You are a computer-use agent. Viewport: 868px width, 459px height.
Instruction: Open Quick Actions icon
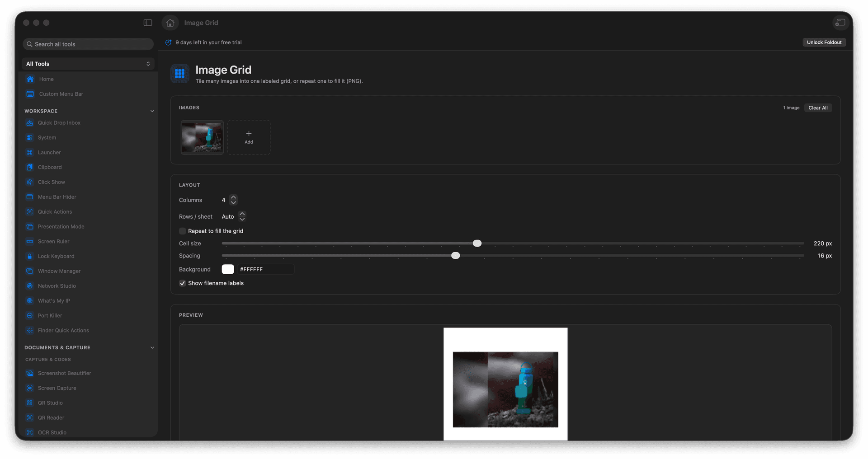click(30, 212)
